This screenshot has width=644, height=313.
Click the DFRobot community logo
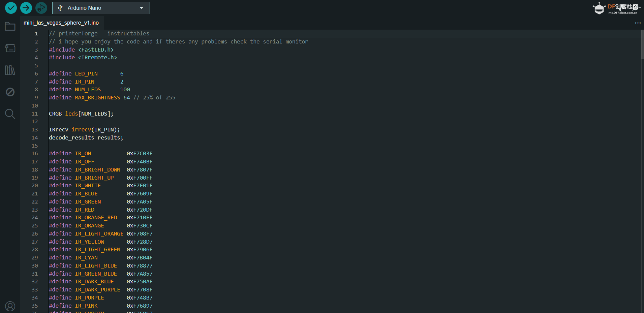616,8
